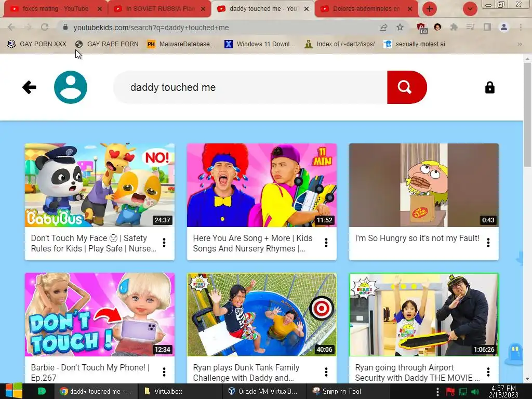Close the Dolores abdominales tab
The width and height of the screenshot is (532, 399).
pos(410,9)
